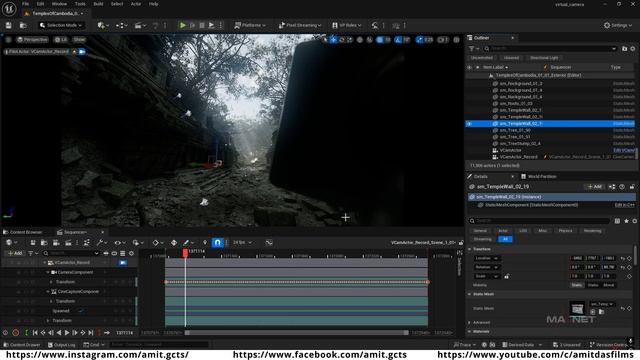Click the Sequencer world globe icon

coord(11,242)
